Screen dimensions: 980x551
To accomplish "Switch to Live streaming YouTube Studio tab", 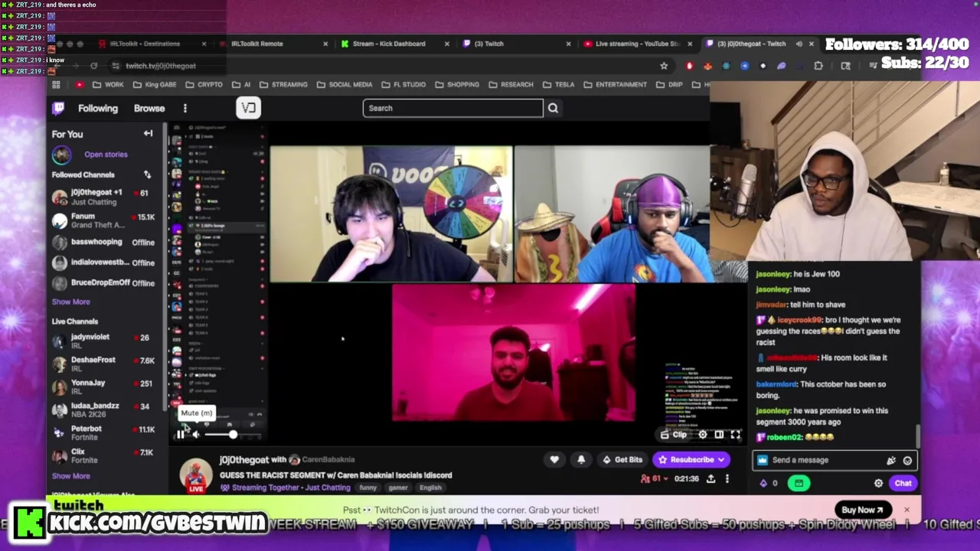I will coord(637,44).
